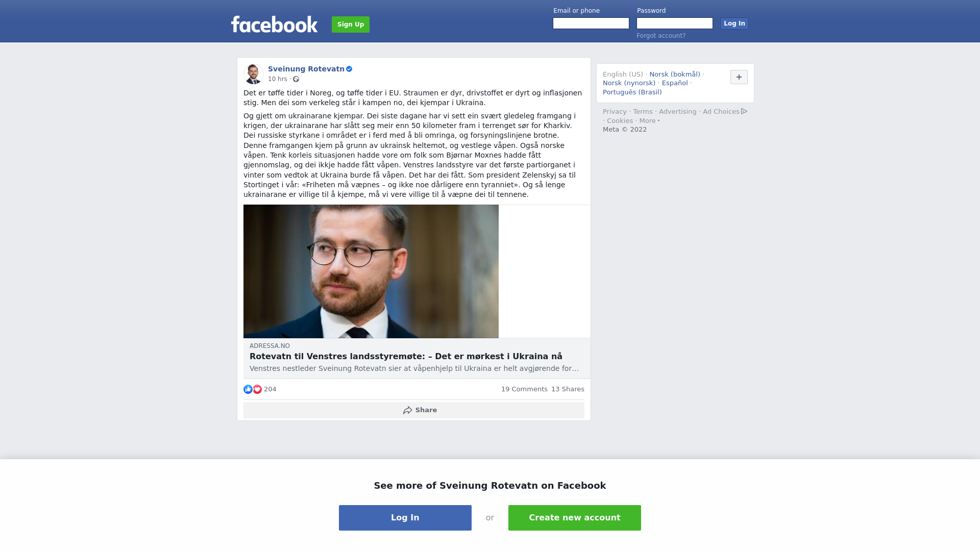Click the Ad Choices triangle icon
This screenshot has height=551, width=980.
[x=744, y=111]
